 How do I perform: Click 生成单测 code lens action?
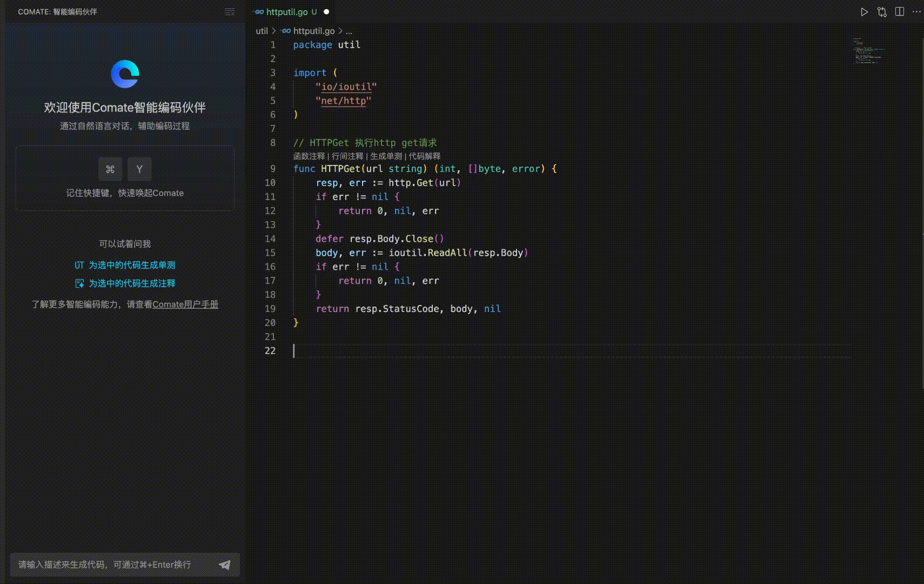[x=386, y=156]
